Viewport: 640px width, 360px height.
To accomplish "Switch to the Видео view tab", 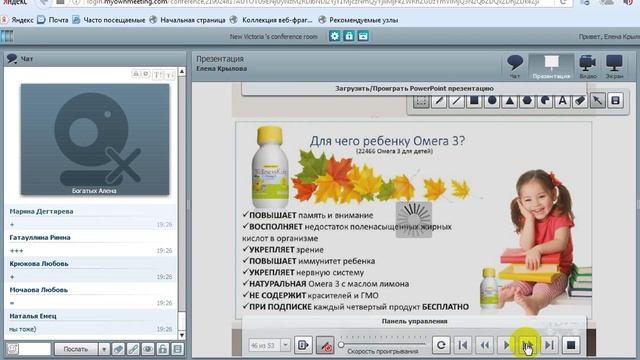I will point(588,67).
